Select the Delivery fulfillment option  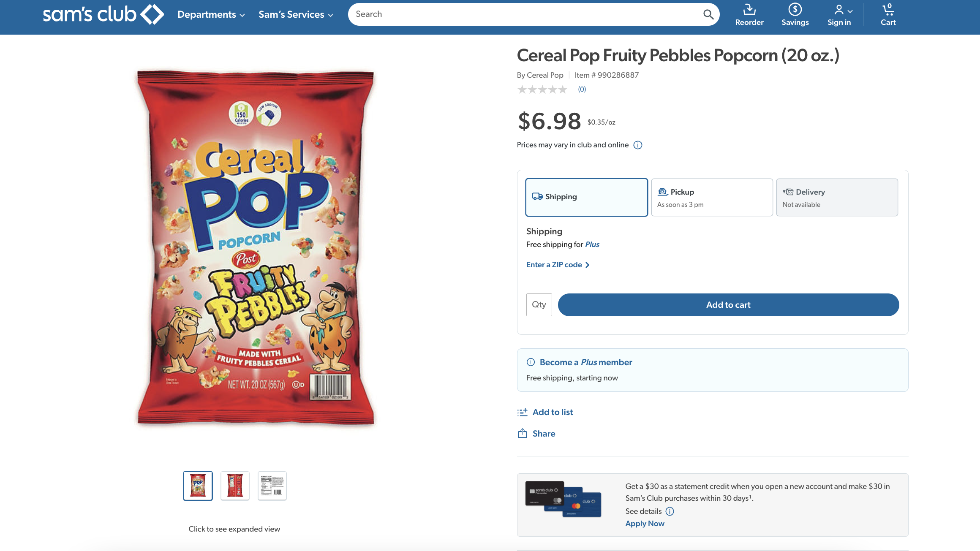click(x=837, y=197)
